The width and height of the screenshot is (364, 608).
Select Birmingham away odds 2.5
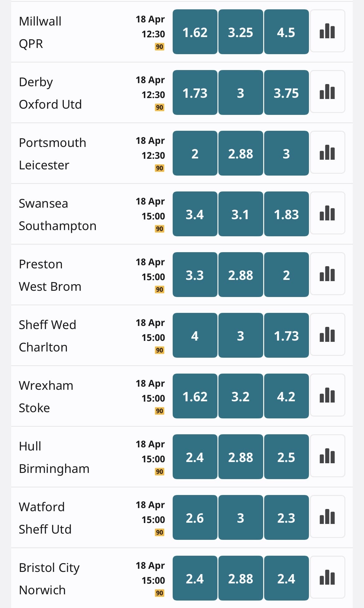pos(287,457)
